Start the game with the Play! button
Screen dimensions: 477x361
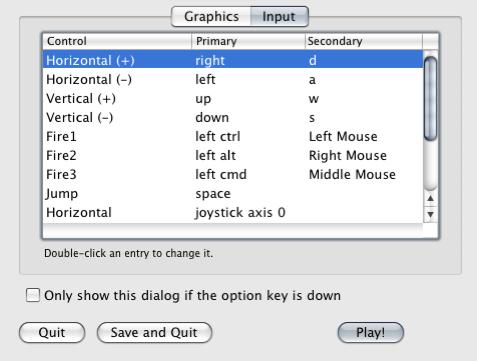click(371, 332)
